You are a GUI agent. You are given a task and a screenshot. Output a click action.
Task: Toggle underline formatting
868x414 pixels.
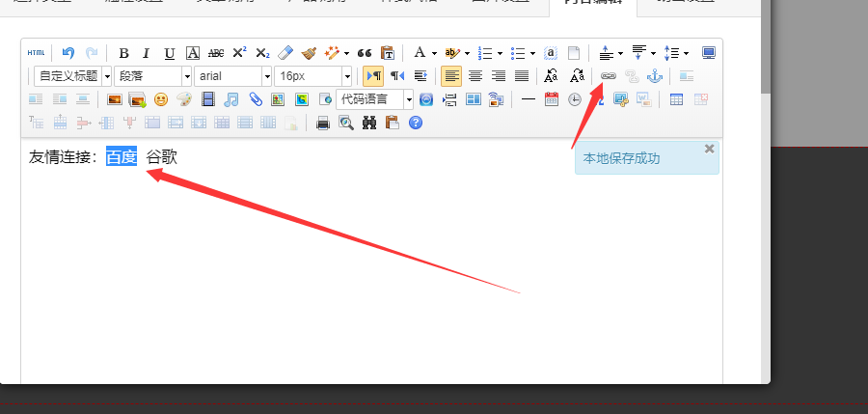tap(170, 53)
